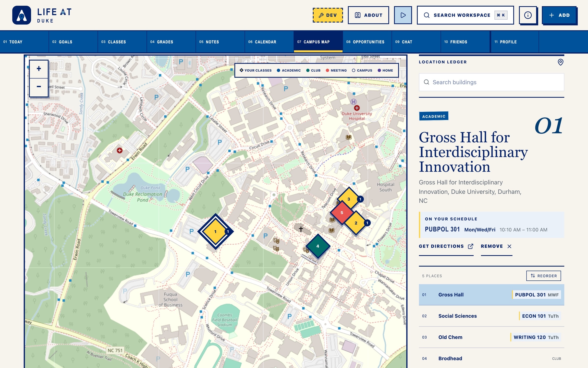Click the Fuqua School of Business label
The image size is (588, 368).
coord(171,300)
